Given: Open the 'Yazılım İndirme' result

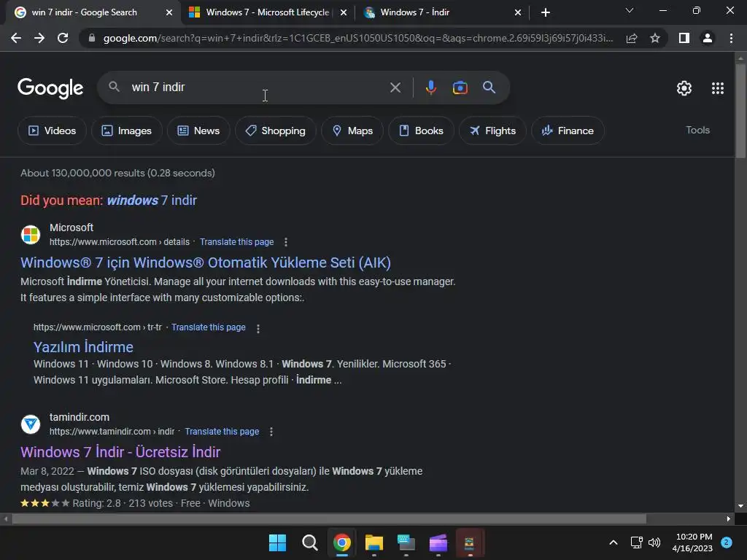Looking at the screenshot, I should click(x=83, y=346).
